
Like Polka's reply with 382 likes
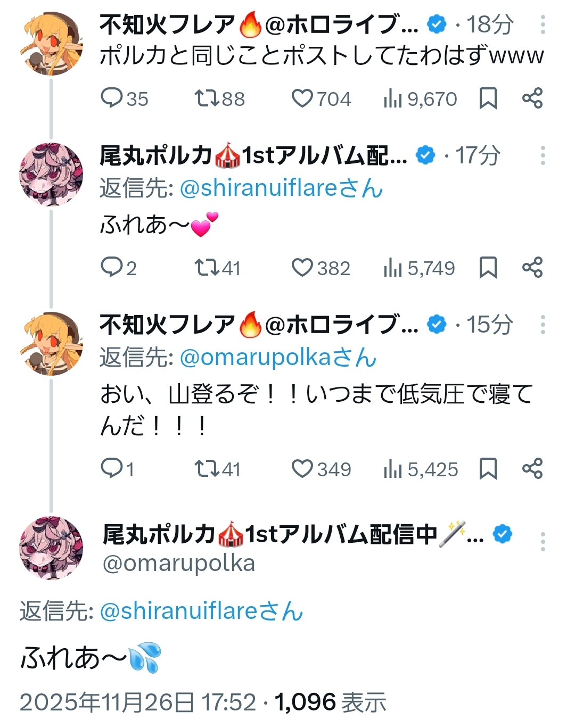302,268
